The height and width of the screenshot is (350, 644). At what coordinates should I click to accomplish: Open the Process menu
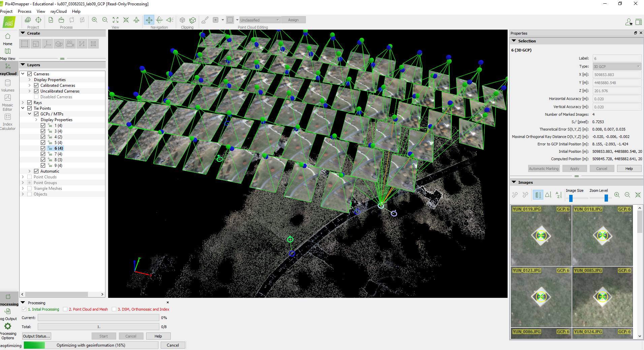pyautogui.click(x=25, y=11)
